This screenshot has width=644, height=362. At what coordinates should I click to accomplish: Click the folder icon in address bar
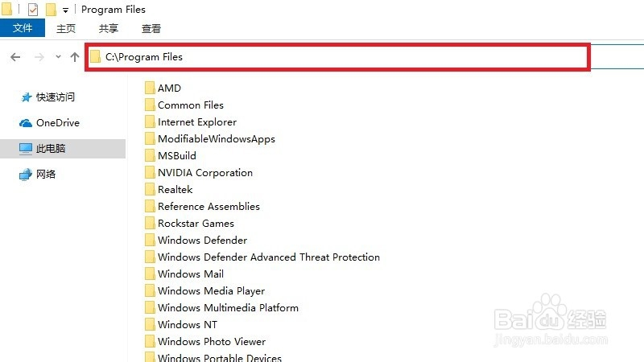[95, 56]
